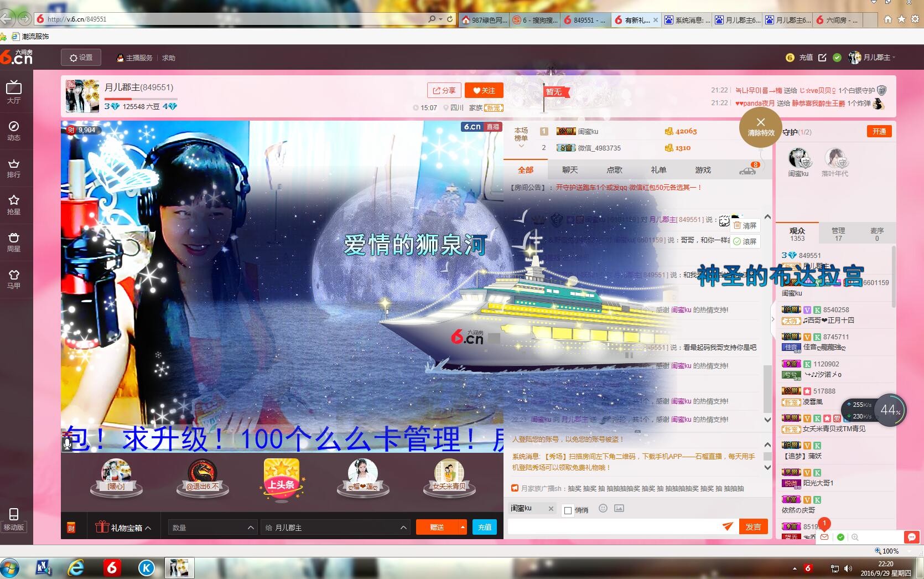Toggle the 悄悄 whisper checkbox
Viewport: 924px width, 579px height.
(568, 510)
